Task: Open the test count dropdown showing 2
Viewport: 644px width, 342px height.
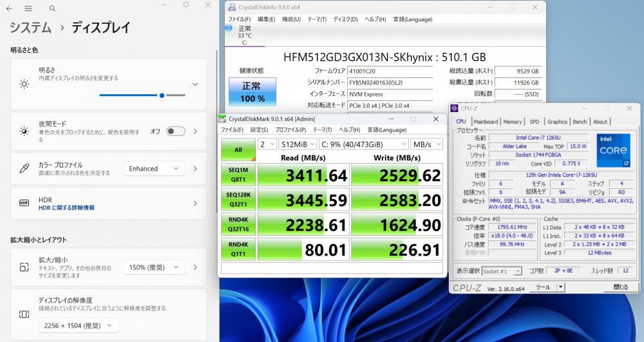Action: (x=267, y=144)
